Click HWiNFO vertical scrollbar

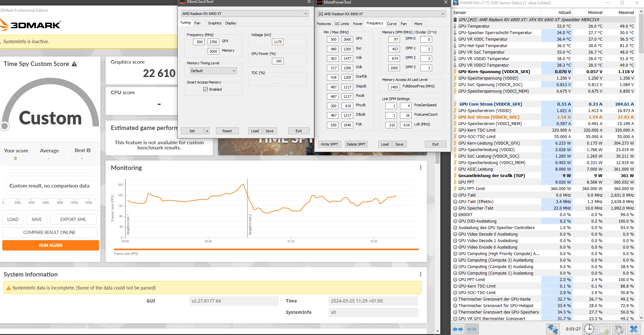click(641, 164)
